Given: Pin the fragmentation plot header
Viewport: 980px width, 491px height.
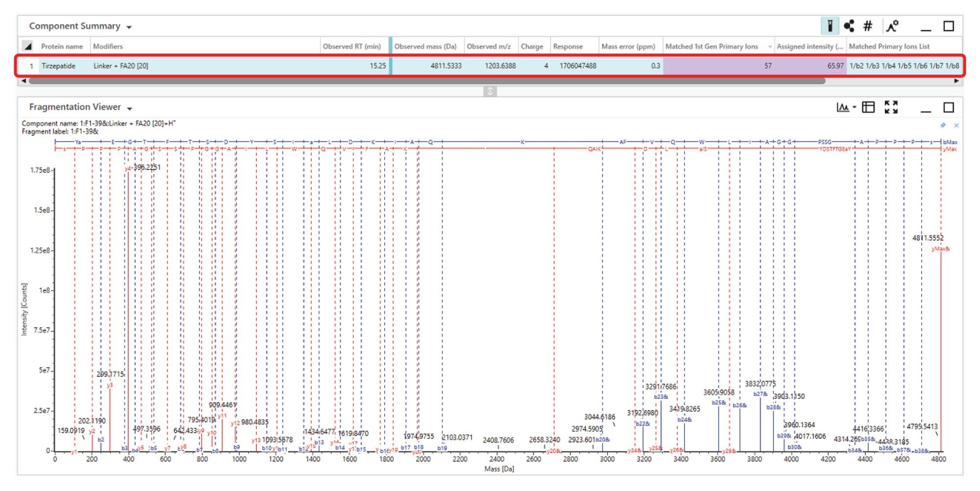Looking at the screenshot, I should pyautogui.click(x=943, y=125).
